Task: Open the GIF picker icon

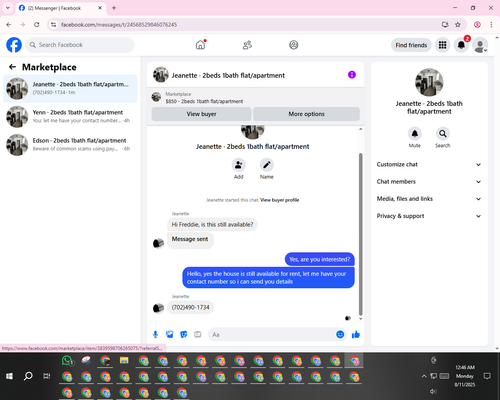Action: pos(198,334)
